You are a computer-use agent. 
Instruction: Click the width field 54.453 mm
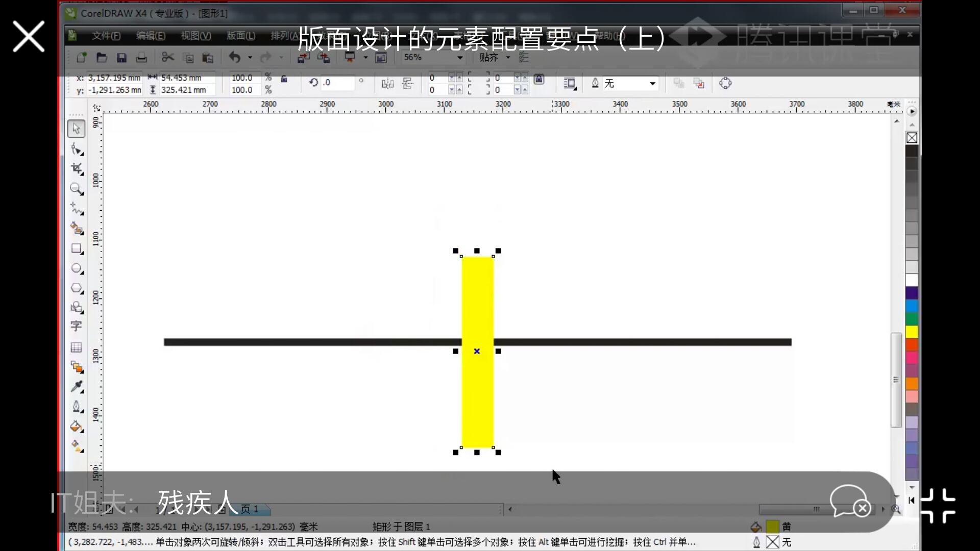click(187, 78)
